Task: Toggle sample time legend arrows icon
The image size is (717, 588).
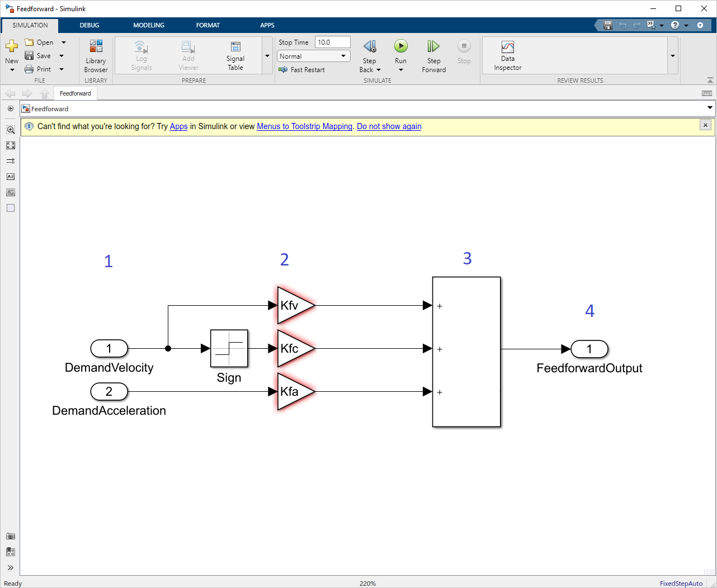Action: point(11,161)
